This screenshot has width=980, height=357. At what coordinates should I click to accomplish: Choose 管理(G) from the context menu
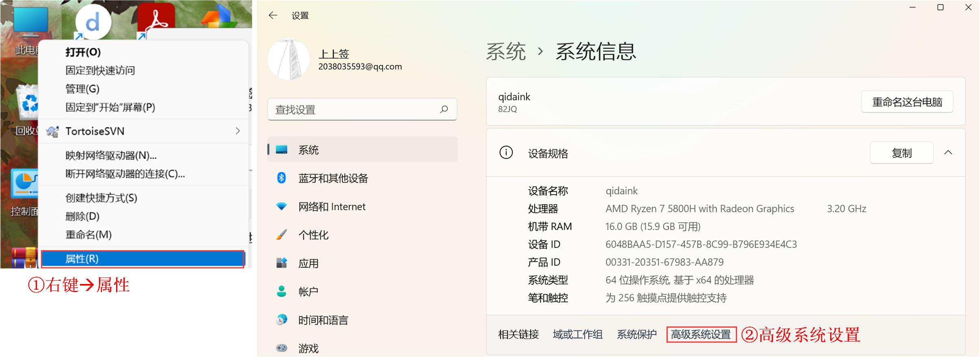pyautogui.click(x=82, y=89)
